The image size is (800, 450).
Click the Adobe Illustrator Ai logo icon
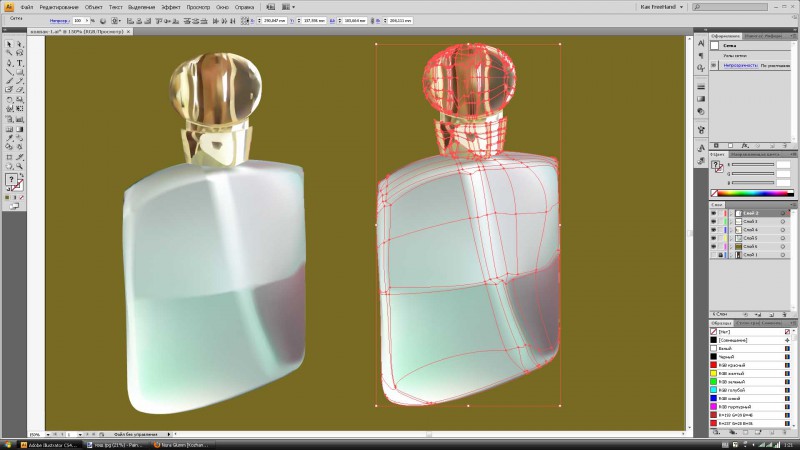[7, 6]
